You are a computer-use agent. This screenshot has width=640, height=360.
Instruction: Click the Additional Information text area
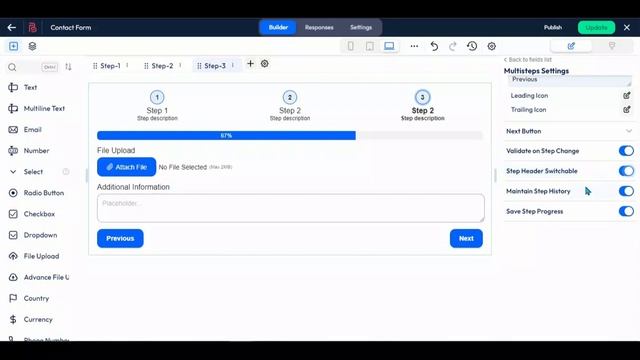[291, 208]
